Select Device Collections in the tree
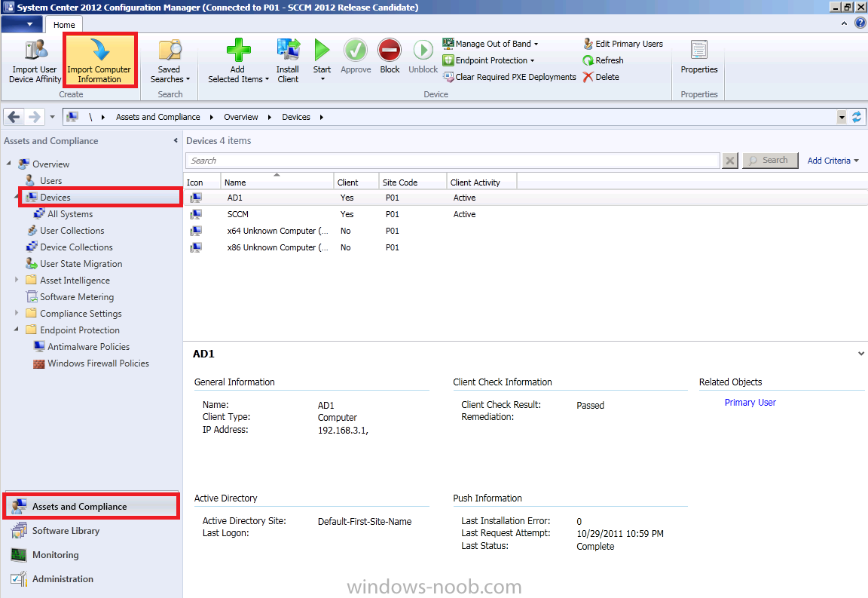 (x=76, y=247)
